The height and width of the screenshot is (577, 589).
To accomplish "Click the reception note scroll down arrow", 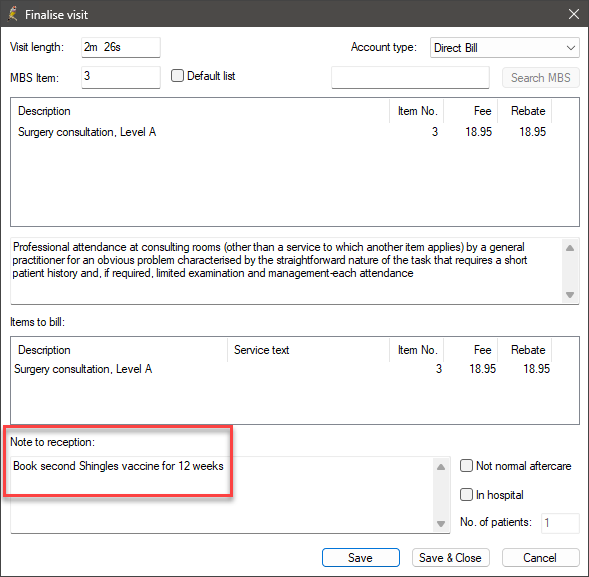I will (x=441, y=524).
